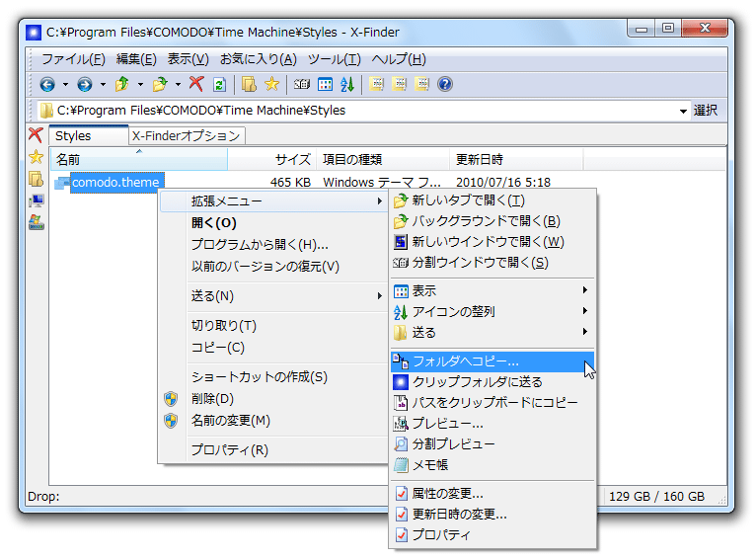Open the 表示(V) menu

189,59
